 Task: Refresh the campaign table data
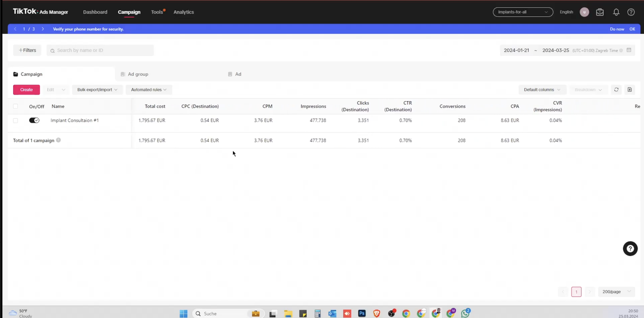(x=616, y=90)
